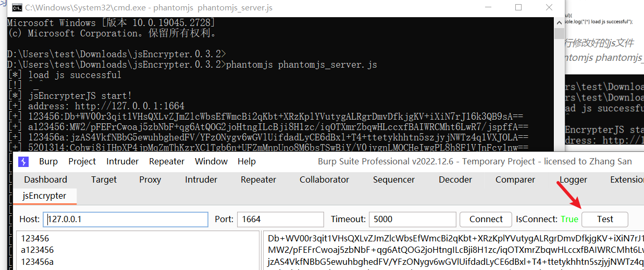
Task: Select the jsEncrypter sub-tab
Action: click(x=44, y=196)
